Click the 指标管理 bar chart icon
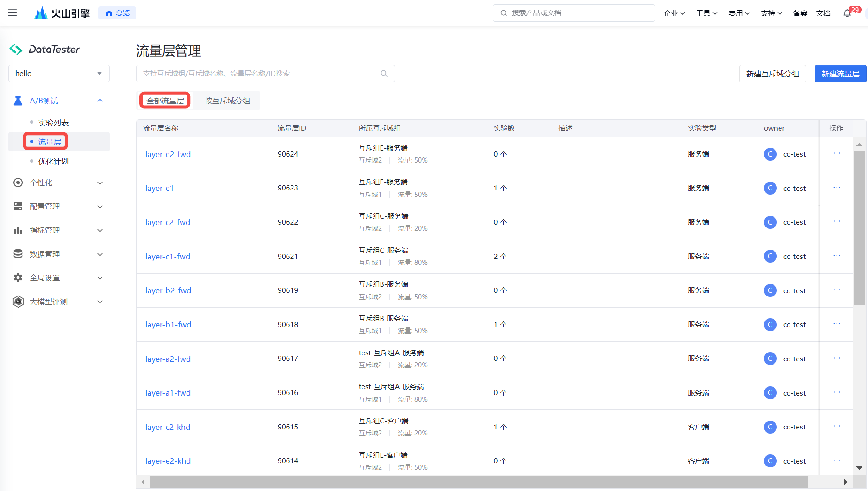 click(18, 230)
